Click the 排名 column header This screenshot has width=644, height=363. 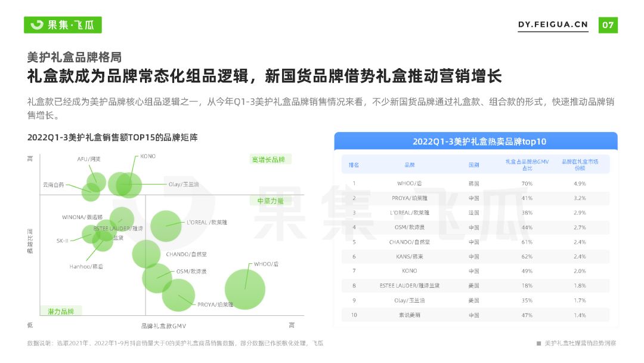[354, 165]
